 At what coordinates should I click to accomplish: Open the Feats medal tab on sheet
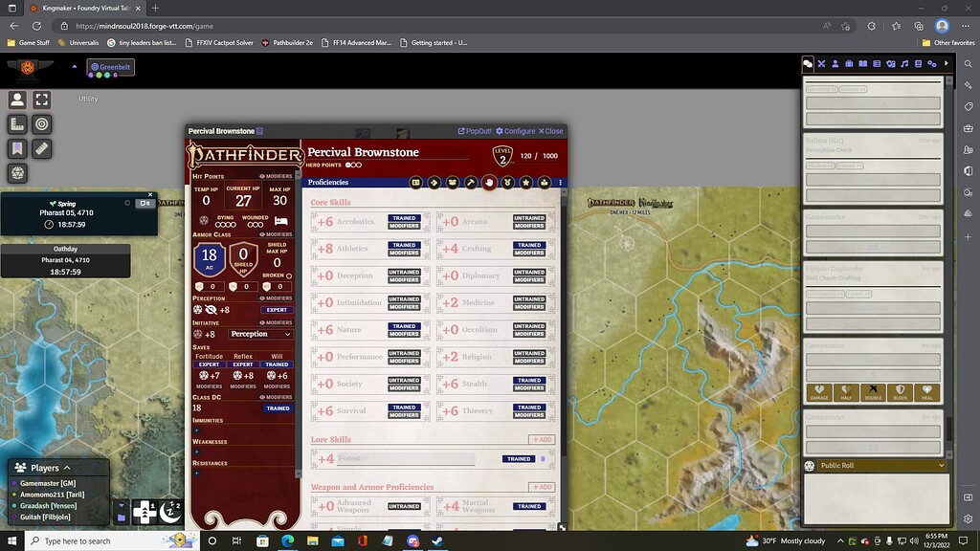(507, 183)
